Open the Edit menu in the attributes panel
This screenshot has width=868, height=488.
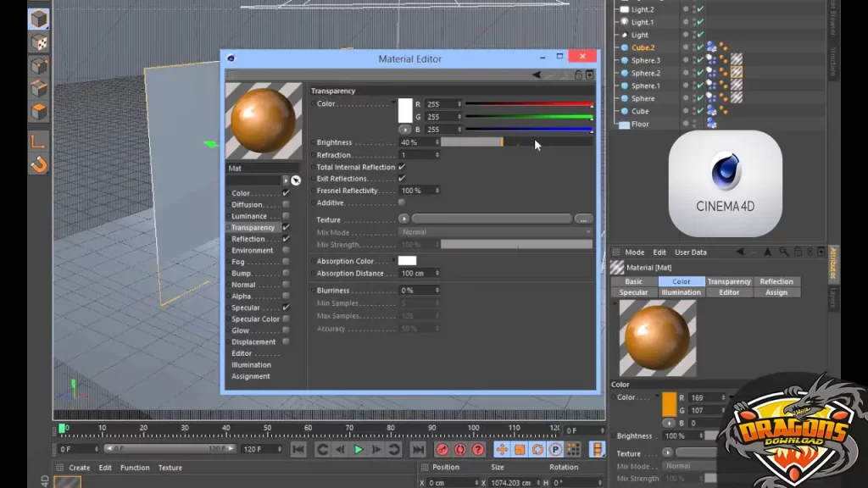[x=659, y=252]
